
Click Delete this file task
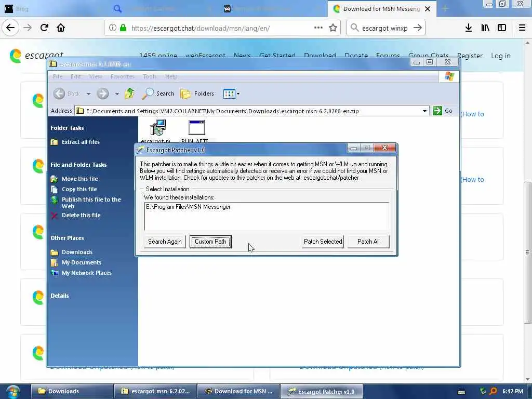[81, 215]
